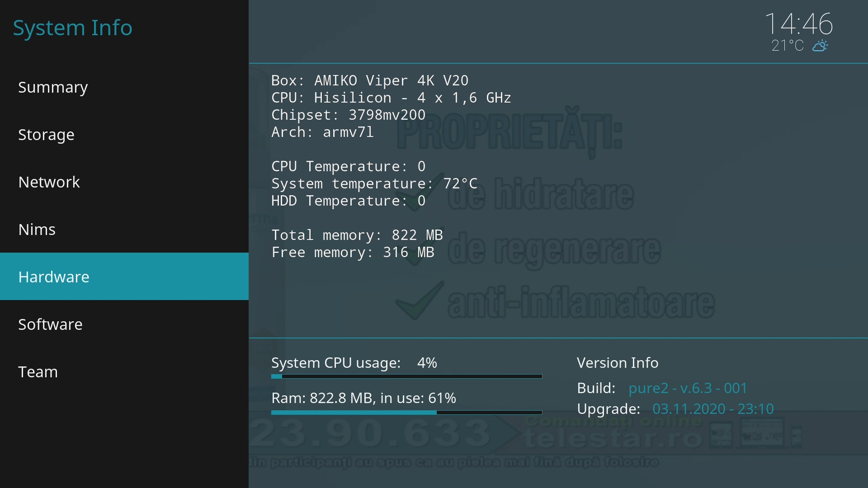
Task: Go to the Network page
Action: pyautogui.click(x=49, y=182)
